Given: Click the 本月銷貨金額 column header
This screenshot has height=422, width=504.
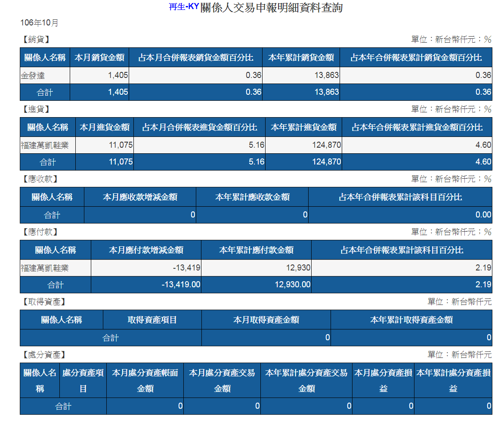Looking at the screenshot, I should pos(99,58).
